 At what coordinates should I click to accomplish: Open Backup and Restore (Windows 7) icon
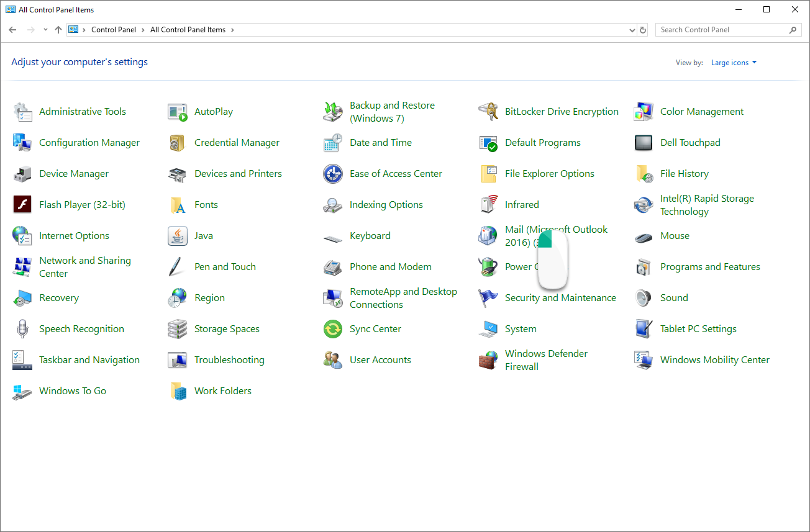[333, 112]
